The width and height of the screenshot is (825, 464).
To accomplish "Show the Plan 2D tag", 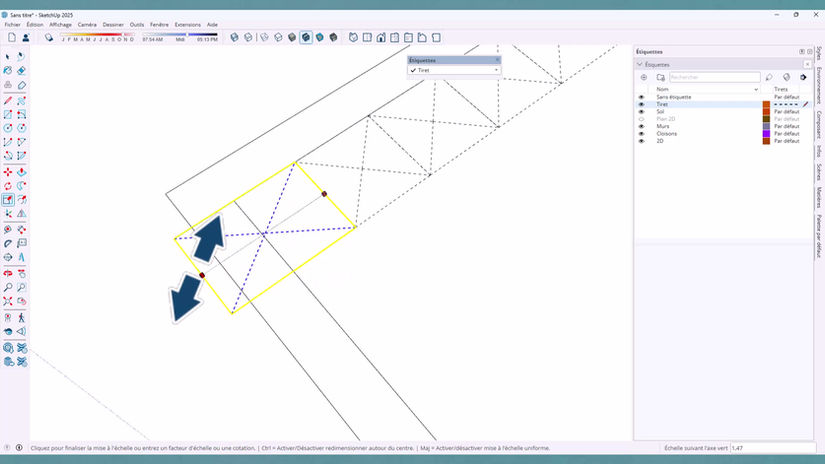I will [x=641, y=119].
